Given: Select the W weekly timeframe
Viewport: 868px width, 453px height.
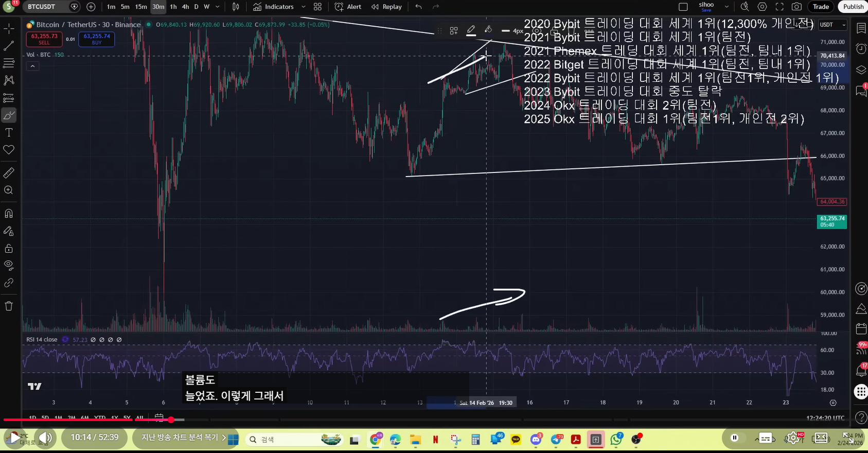Looking at the screenshot, I should (x=207, y=7).
